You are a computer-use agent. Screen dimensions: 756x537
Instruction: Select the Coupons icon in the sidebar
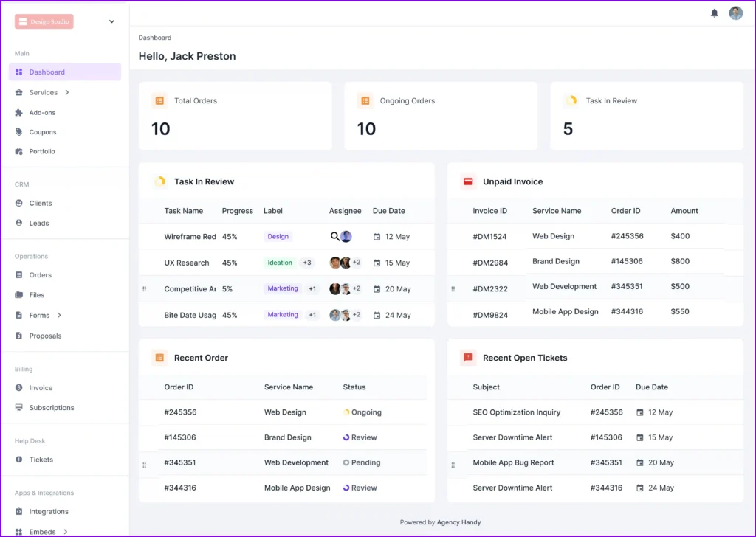[x=18, y=131]
